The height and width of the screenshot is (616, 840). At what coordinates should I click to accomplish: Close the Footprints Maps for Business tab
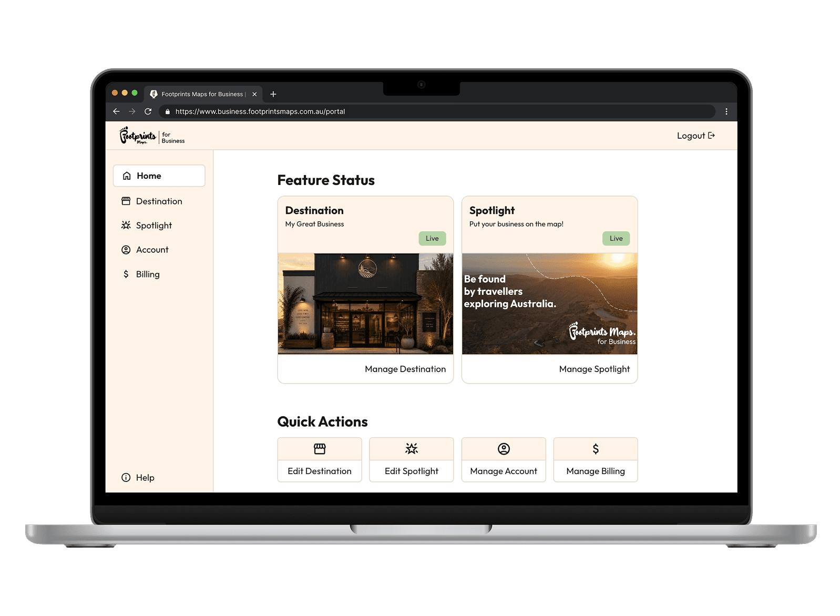(254, 94)
